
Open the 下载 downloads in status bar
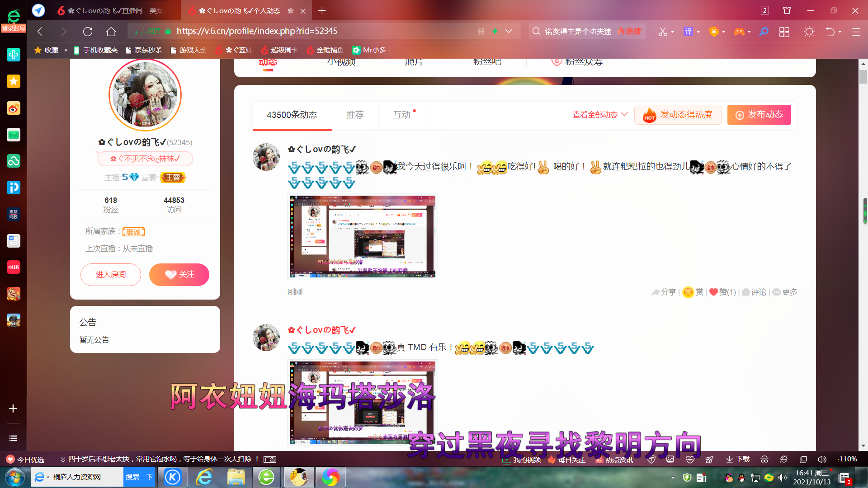pos(738,459)
